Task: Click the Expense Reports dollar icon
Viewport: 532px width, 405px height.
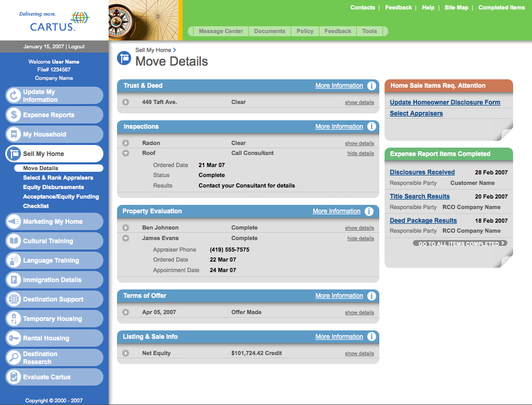Action: 14,115
